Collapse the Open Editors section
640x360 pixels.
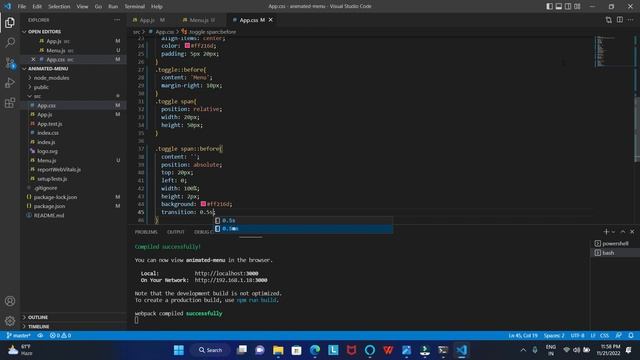44,31
